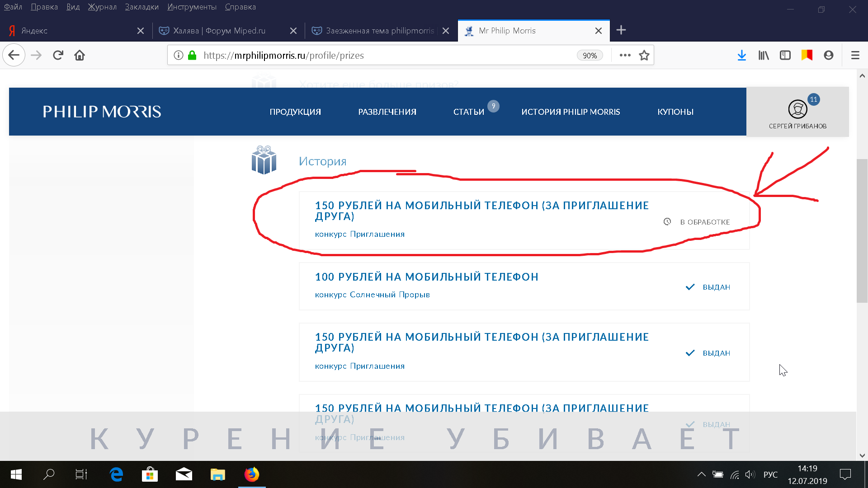This screenshot has height=488, width=868.
Task: Show site information icon in address bar
Action: pos(179,55)
